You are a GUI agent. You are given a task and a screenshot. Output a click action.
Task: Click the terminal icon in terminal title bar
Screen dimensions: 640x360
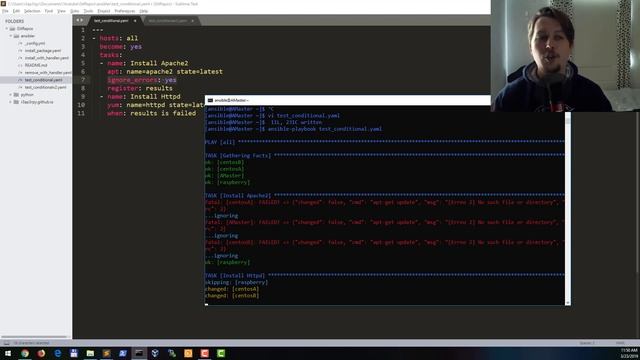coord(210,100)
